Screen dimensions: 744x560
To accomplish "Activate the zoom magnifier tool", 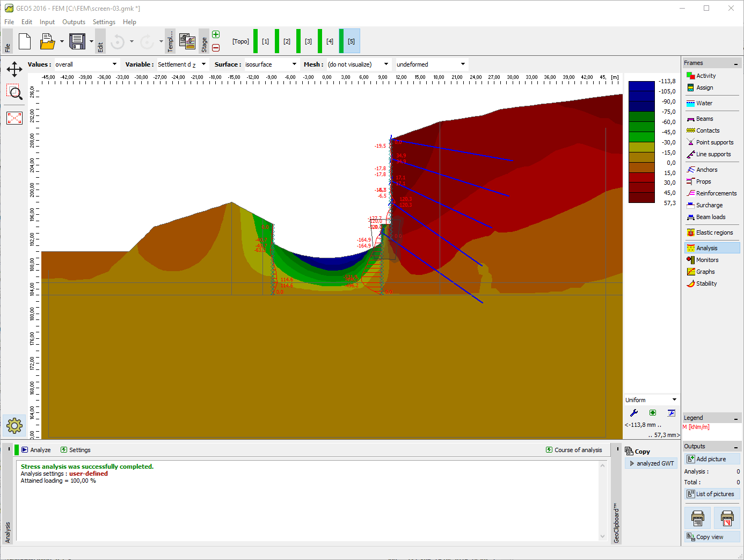I will click(14, 92).
